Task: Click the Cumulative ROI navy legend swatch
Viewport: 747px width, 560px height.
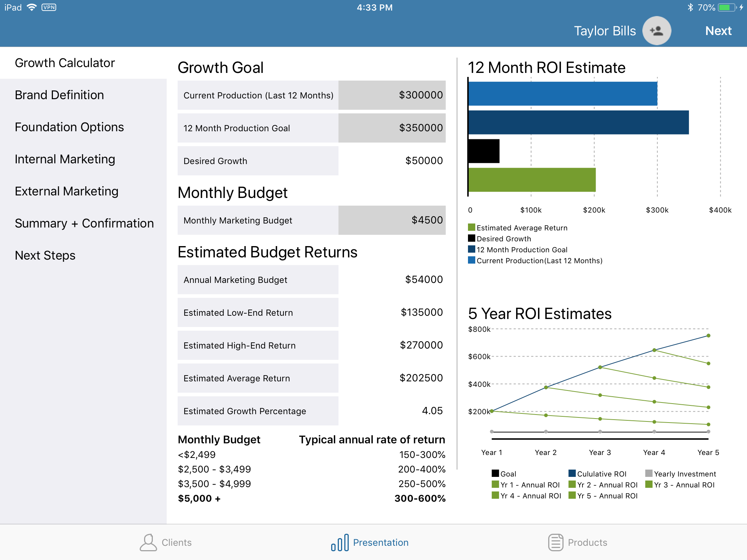Action: (572, 474)
